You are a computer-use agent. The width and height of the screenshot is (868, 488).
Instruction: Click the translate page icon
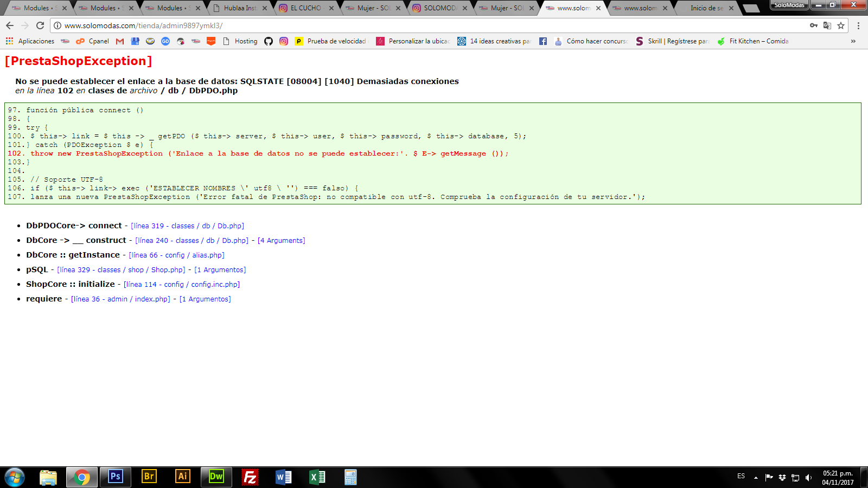point(827,25)
